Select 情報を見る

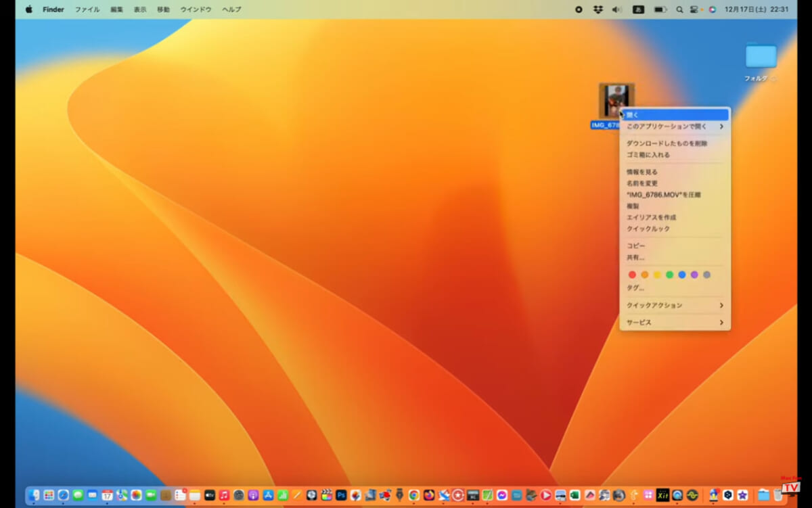coord(675,172)
